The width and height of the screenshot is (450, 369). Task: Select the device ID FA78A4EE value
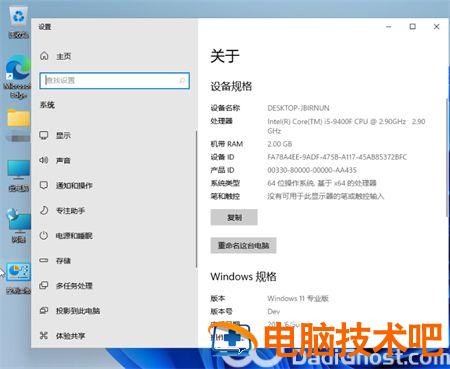tap(337, 157)
